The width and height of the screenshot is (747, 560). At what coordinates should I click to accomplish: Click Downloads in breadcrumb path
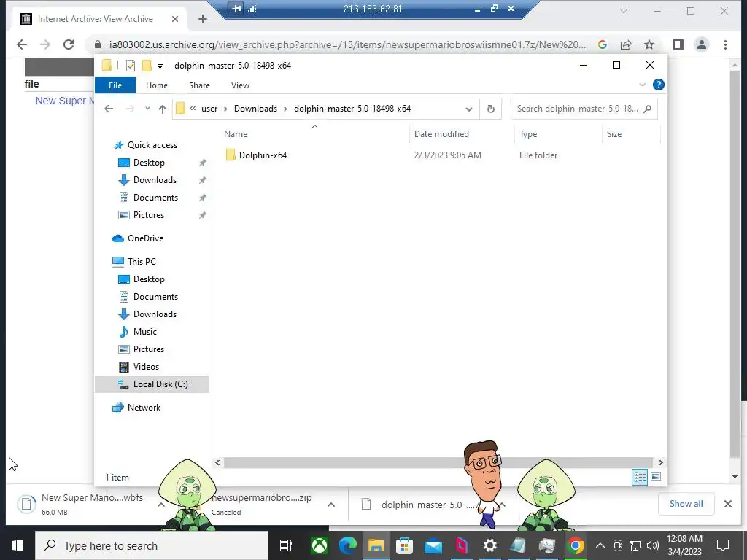click(x=255, y=109)
